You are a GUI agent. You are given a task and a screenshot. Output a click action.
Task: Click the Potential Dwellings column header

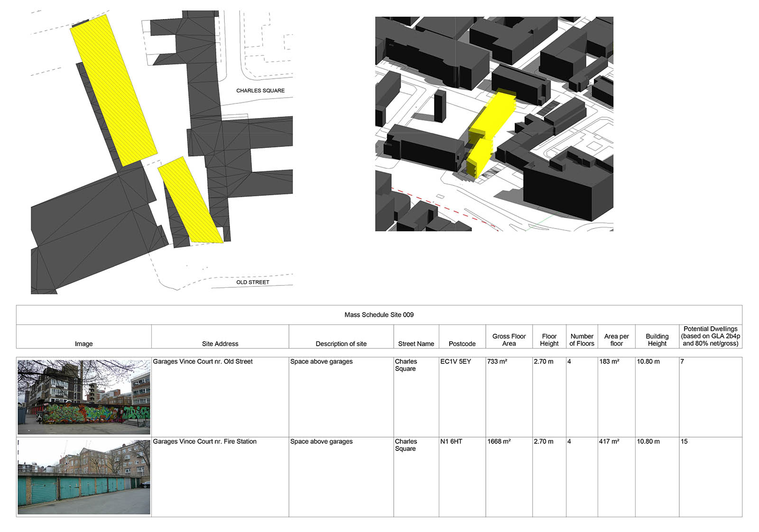click(x=710, y=336)
